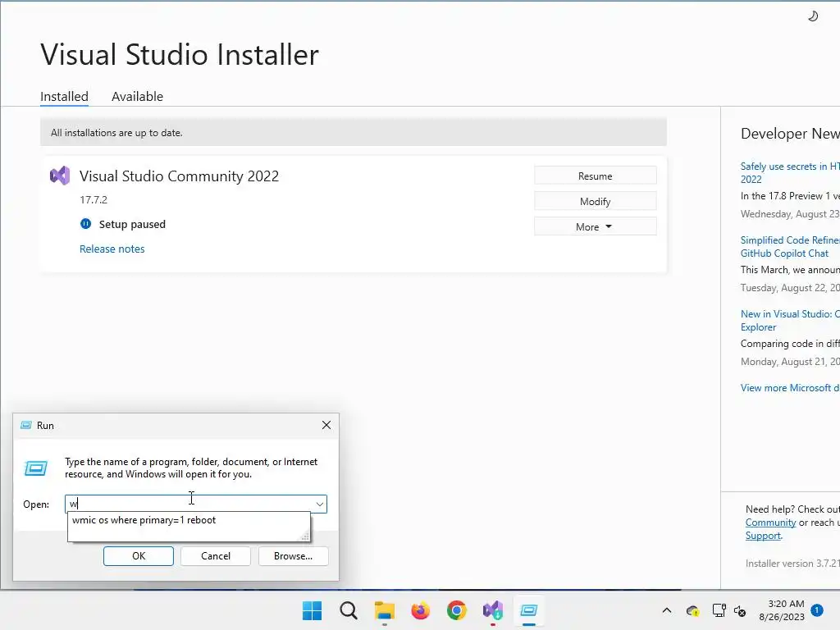Switch to the Available tab
The height and width of the screenshot is (630, 840).
click(x=137, y=97)
